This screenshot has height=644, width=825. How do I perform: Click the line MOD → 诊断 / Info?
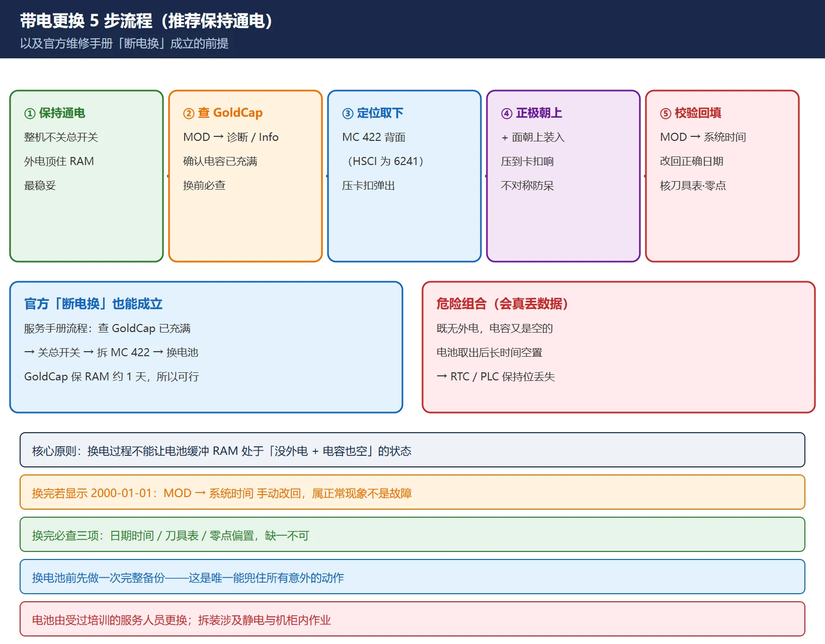click(x=231, y=137)
